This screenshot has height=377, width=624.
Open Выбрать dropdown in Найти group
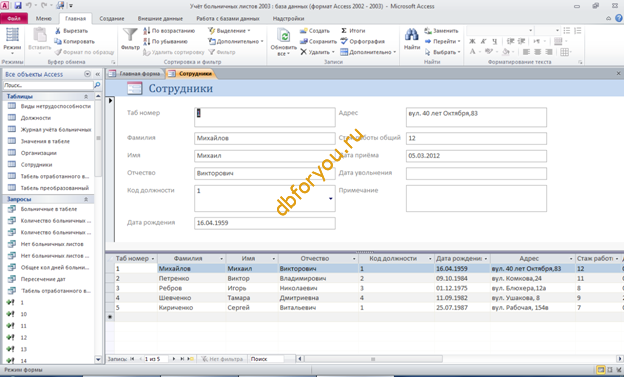pyautogui.click(x=443, y=52)
